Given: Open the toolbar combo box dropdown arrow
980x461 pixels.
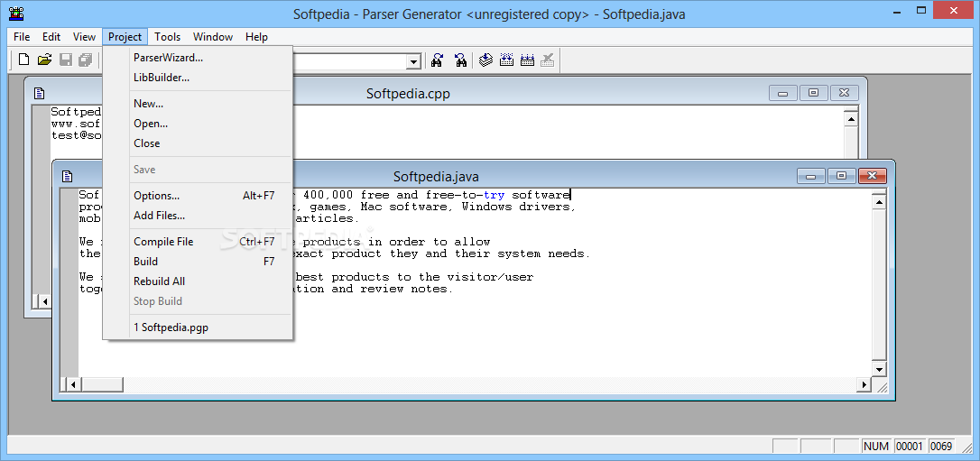Looking at the screenshot, I should coord(413,61).
